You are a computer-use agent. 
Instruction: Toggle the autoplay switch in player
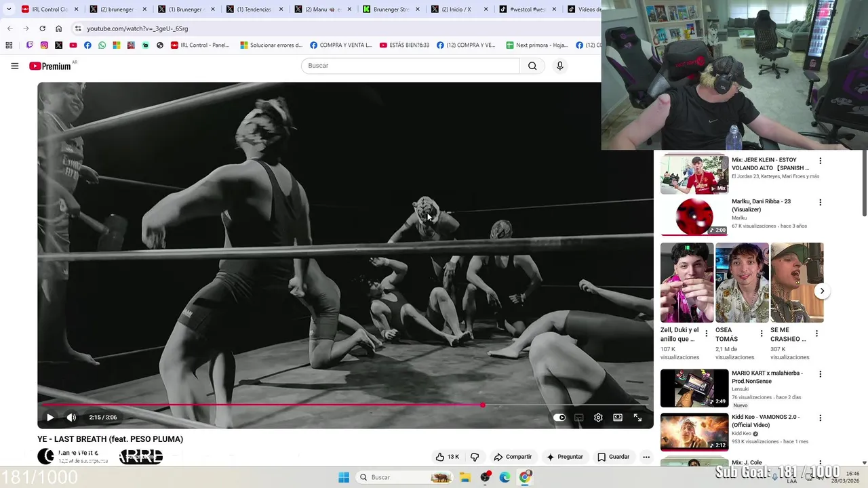[x=559, y=418]
